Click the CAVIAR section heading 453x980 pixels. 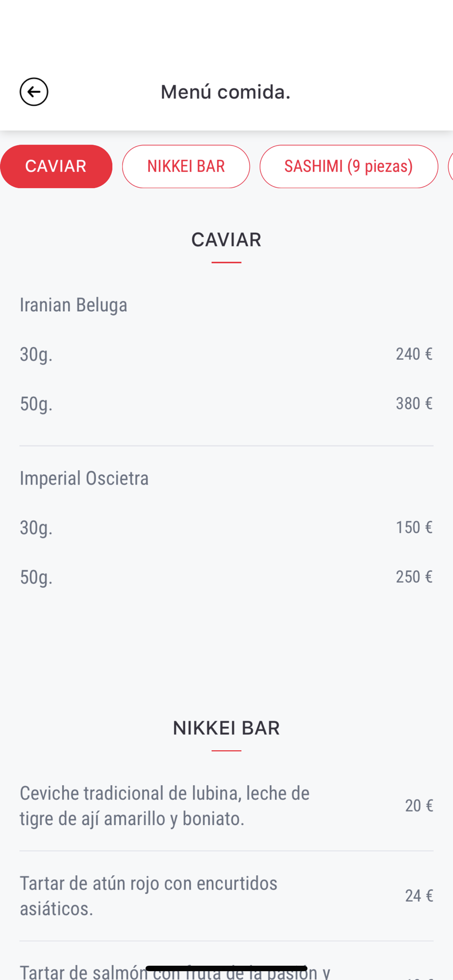226,240
